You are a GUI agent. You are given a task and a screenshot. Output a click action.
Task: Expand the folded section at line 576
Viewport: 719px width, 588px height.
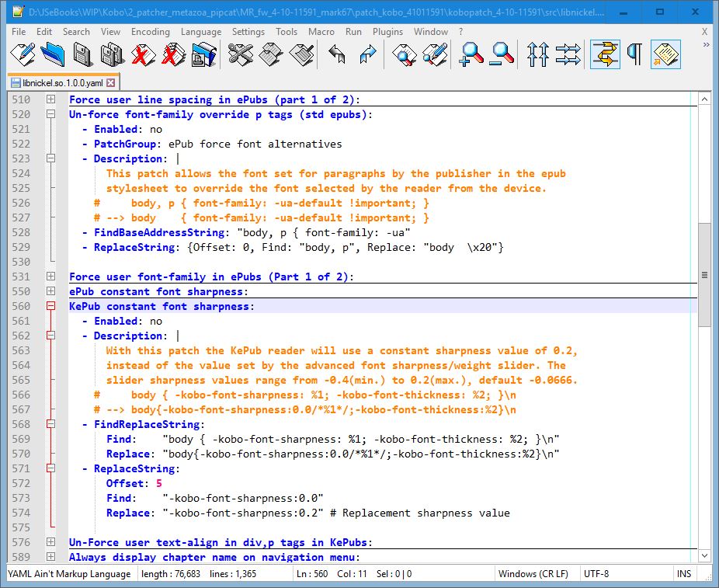[x=50, y=542]
